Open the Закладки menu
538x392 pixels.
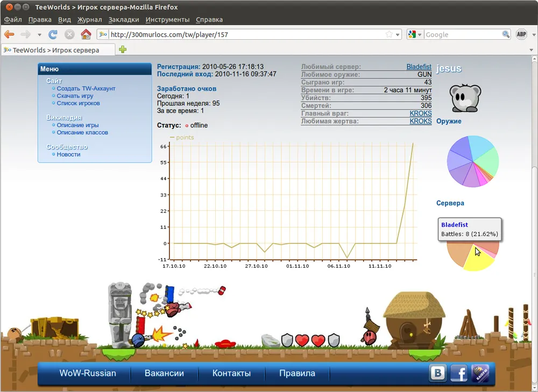click(x=123, y=19)
